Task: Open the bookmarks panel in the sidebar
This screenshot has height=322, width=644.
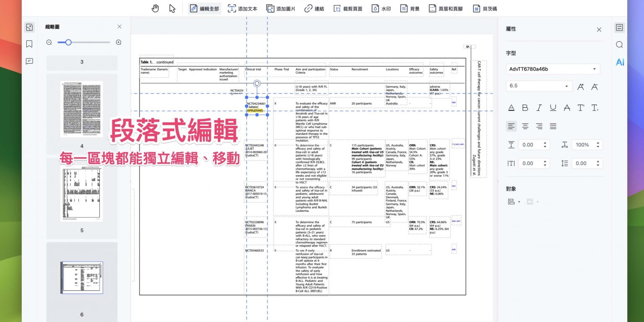Action: point(29,44)
